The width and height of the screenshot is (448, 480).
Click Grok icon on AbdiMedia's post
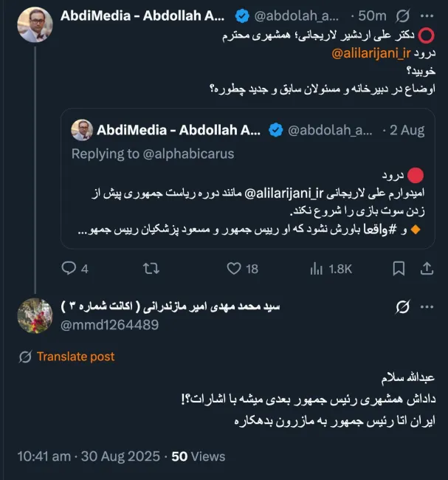click(403, 16)
